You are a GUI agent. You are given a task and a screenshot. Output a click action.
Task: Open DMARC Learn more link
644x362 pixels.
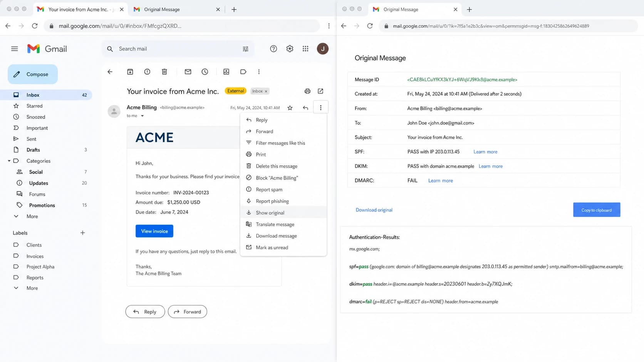tap(441, 181)
